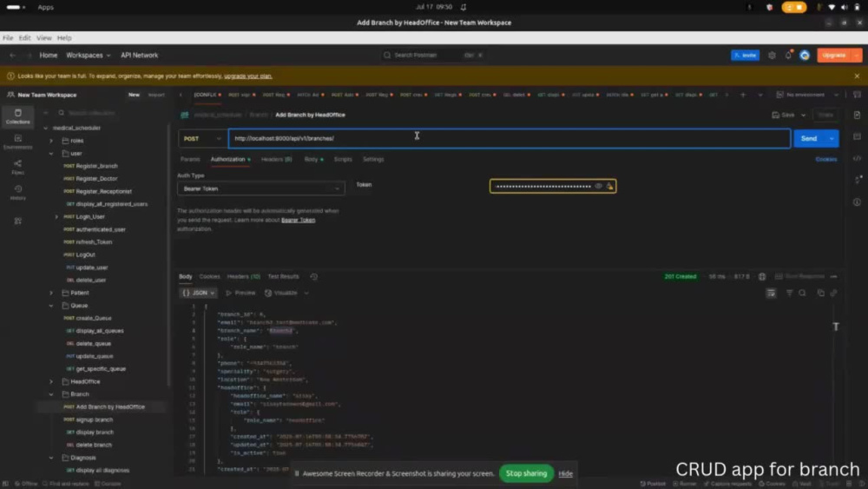Open the Flows sidebar panel
This screenshot has height=489, width=868.
click(17, 167)
